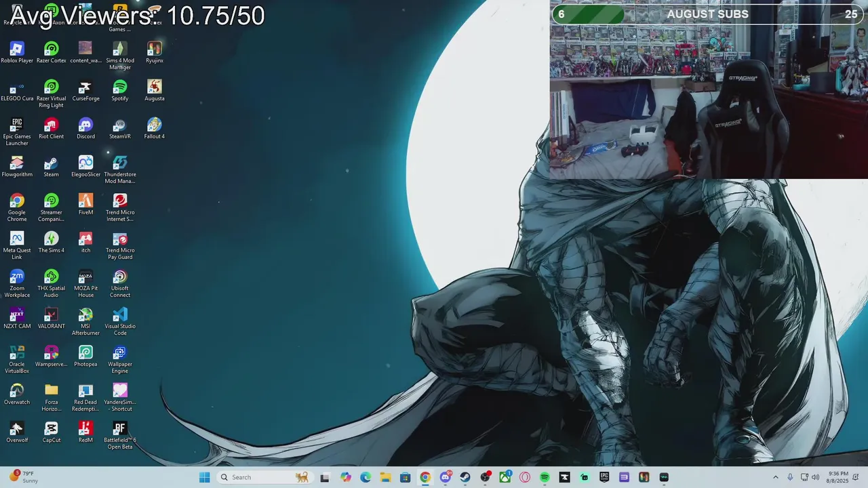Viewport: 868px width, 488px height.
Task: Select the Riot Client desktop icon
Action: [51, 128]
